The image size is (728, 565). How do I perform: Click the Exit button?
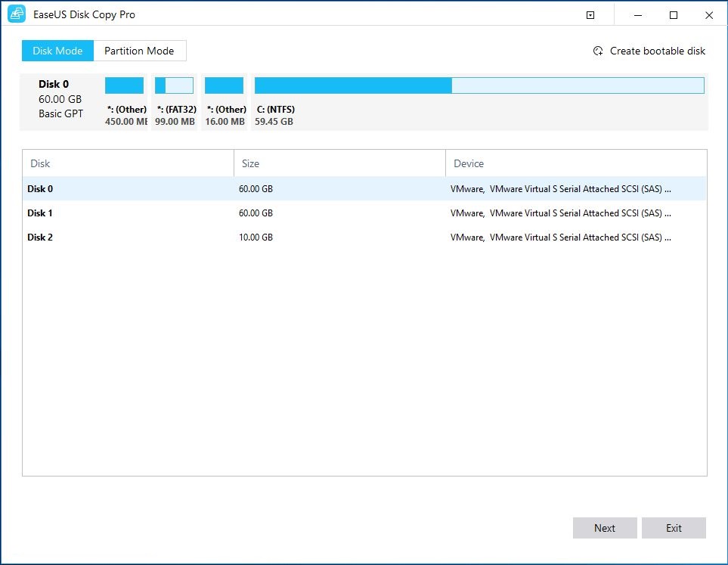coord(674,528)
